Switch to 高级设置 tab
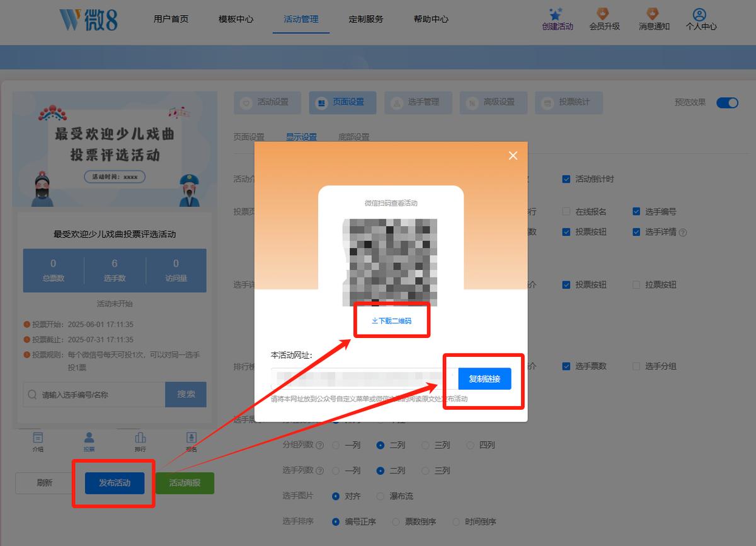756x546 pixels. [x=493, y=102]
